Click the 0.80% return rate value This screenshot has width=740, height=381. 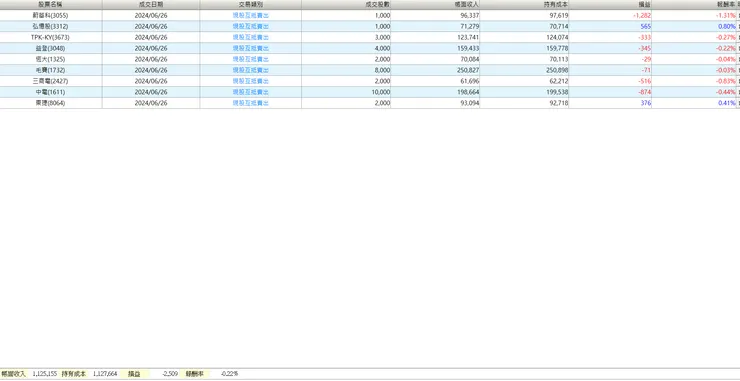[x=727, y=26]
